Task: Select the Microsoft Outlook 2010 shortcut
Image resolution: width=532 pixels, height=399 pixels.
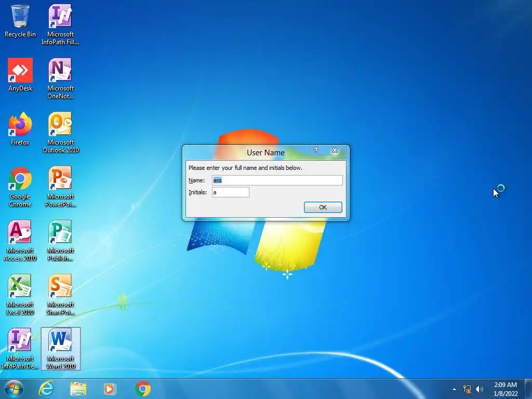Action: tap(60, 132)
